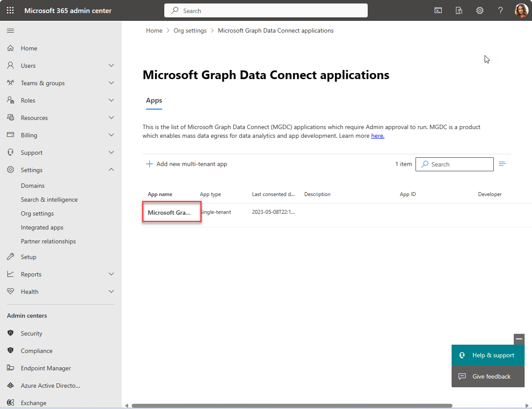This screenshot has height=409, width=532.
Task: Collapse the Settings navigation section
Action: 111,170
